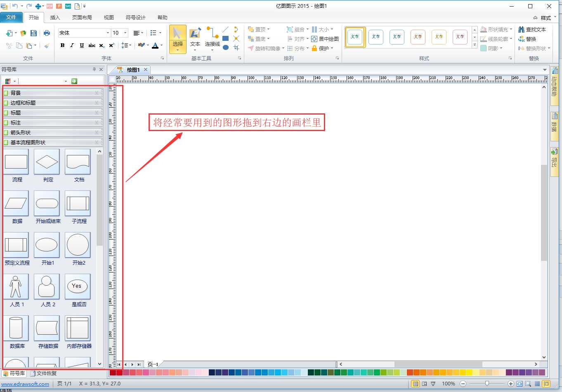Toggle the highlighted rulers/guide button at far right

[546, 384]
